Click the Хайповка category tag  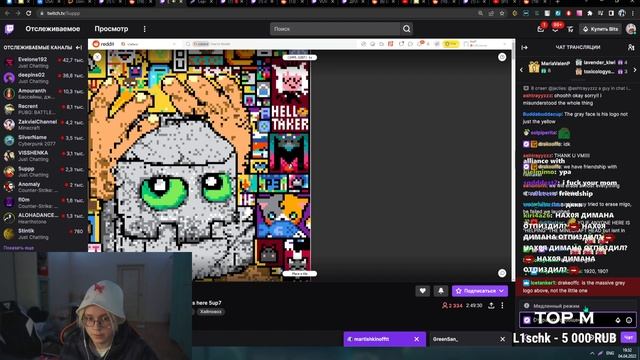click(211, 311)
